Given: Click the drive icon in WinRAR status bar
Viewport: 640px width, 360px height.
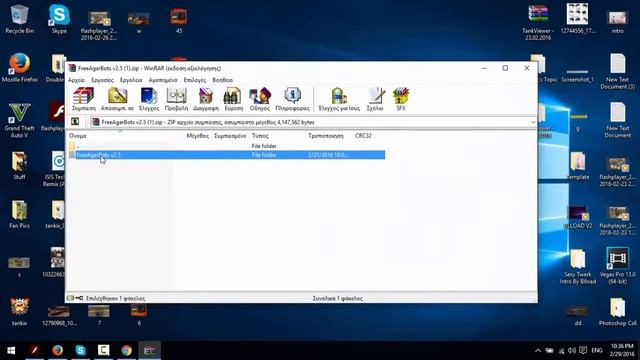Looking at the screenshot, I should pos(70,298).
